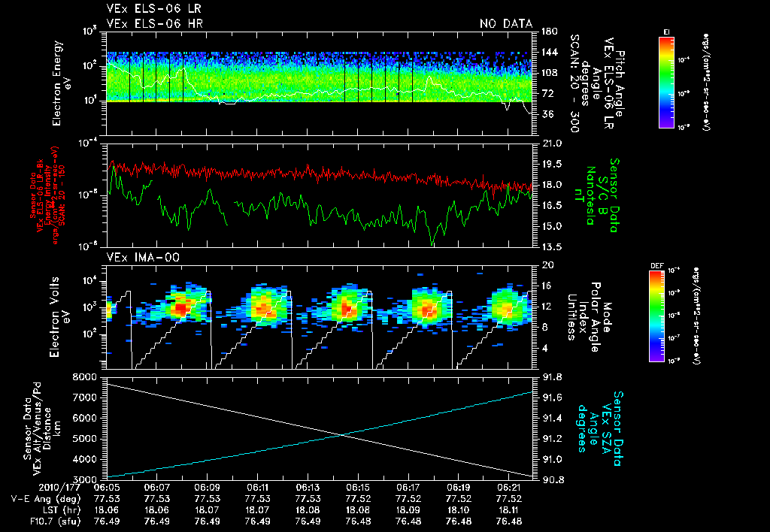Click the 06:05 time tick label
Viewport: 770px width, 532px height.
click(x=107, y=488)
